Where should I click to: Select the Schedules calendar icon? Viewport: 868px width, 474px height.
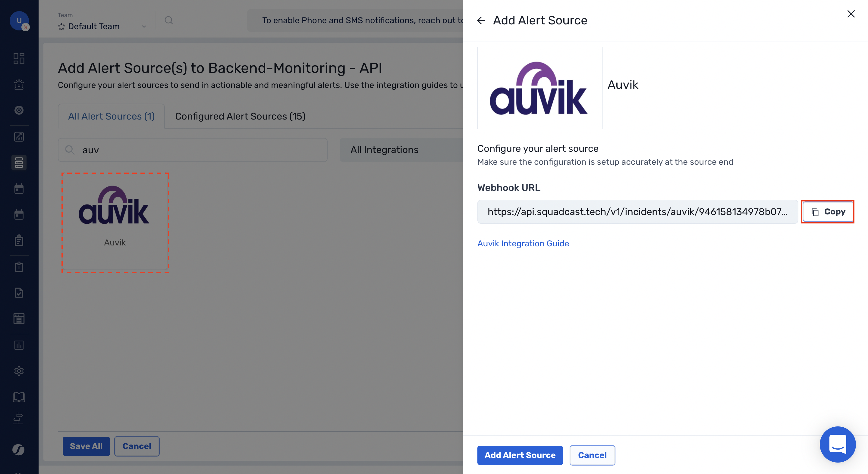pyautogui.click(x=19, y=189)
